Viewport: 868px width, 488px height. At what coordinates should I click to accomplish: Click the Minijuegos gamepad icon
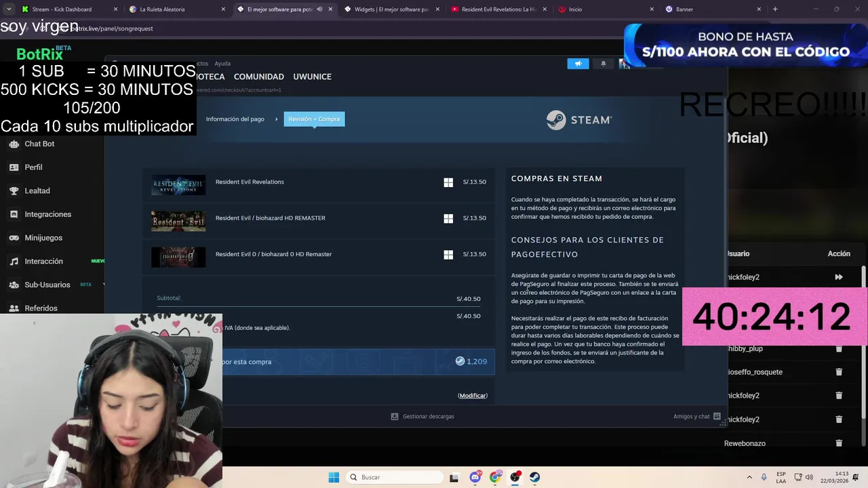[14, 238]
